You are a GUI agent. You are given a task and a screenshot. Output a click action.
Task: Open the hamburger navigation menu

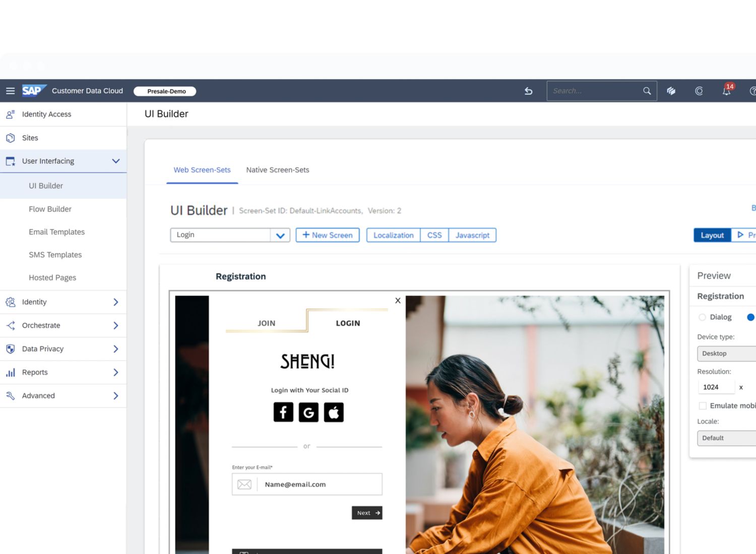(10, 91)
